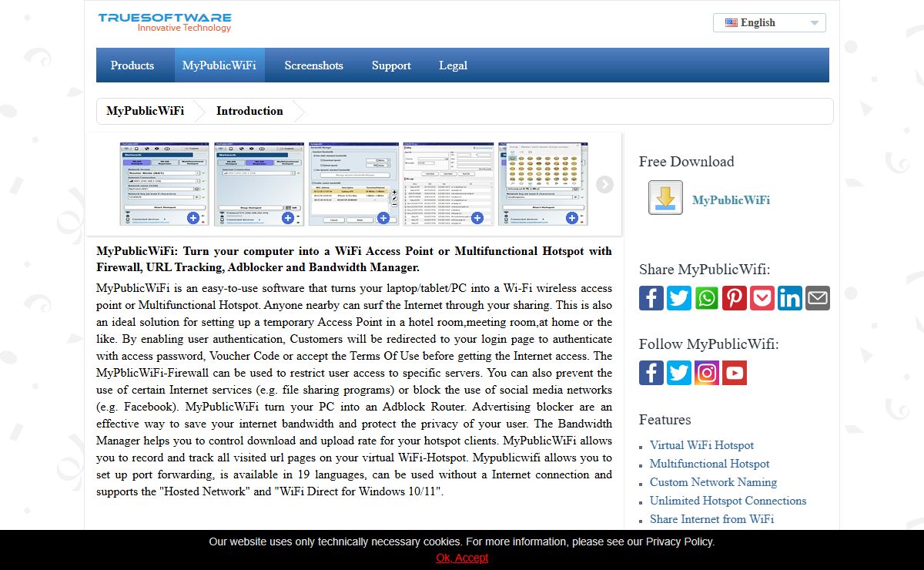Open the English language dropdown
Image resolution: width=924 pixels, height=570 pixels.
click(769, 23)
